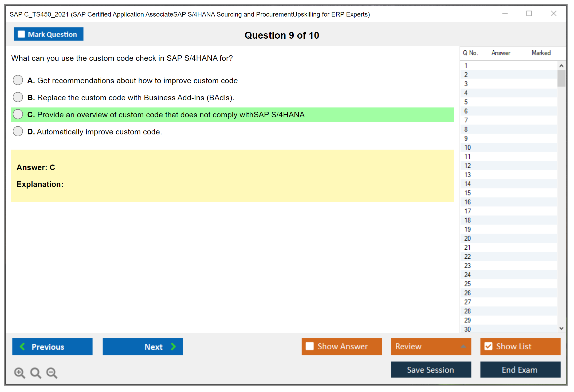Viewport: 574px width, 392px height.
Task: Click the green left arrow on Previous
Action: 22,346
